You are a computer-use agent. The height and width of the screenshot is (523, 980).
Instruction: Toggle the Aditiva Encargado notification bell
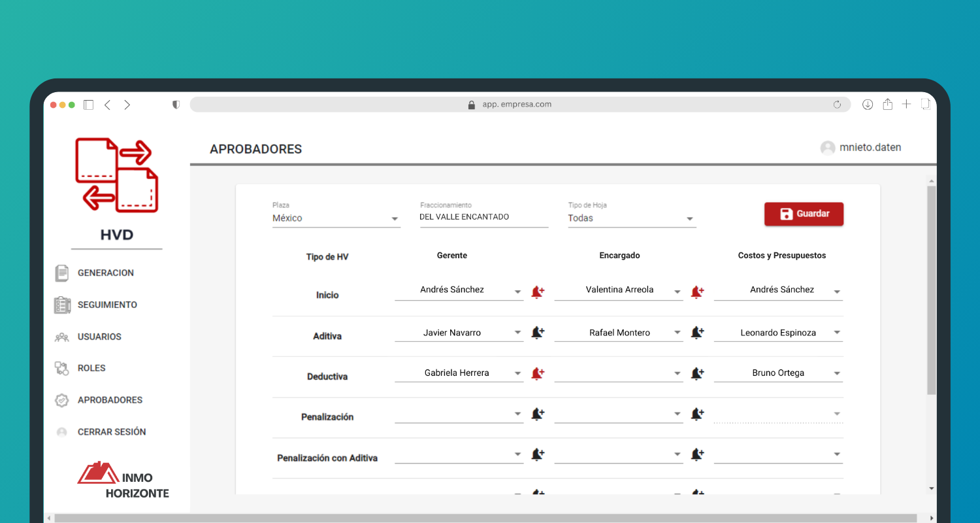[x=697, y=333]
